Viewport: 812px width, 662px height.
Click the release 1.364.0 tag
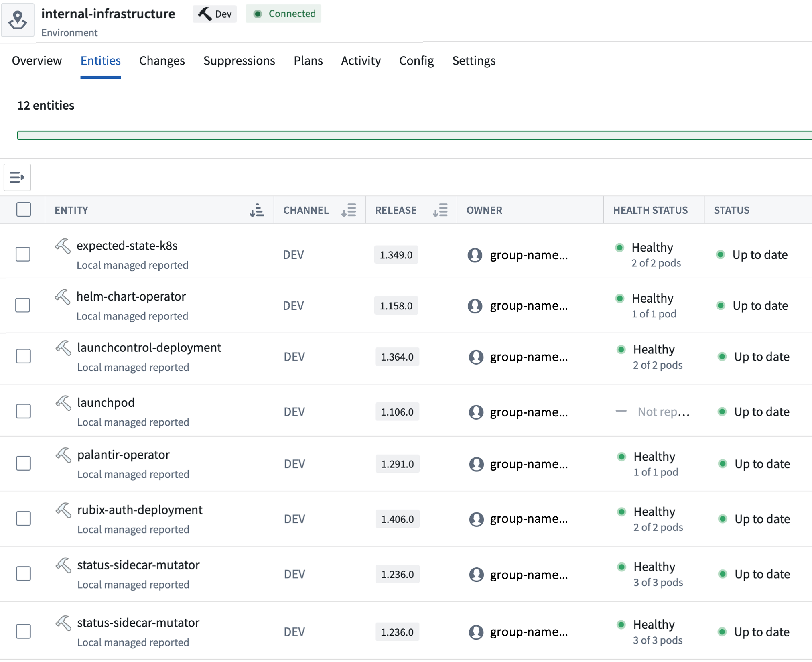[x=397, y=357]
